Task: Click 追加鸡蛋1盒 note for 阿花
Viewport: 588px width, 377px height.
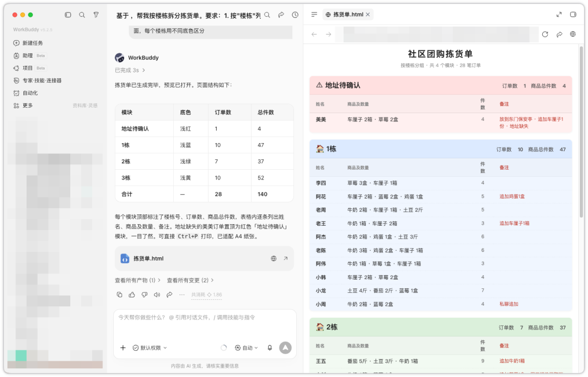Action: (x=512, y=197)
